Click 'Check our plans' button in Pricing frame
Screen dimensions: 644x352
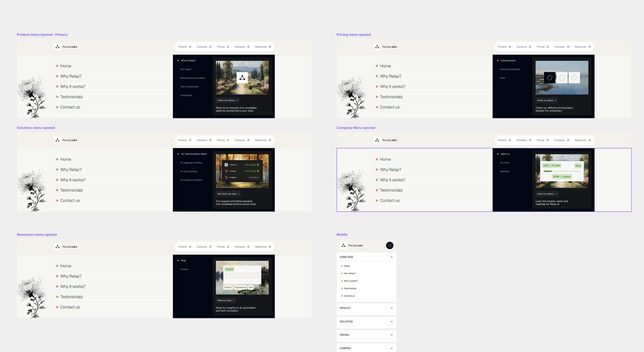547,100
